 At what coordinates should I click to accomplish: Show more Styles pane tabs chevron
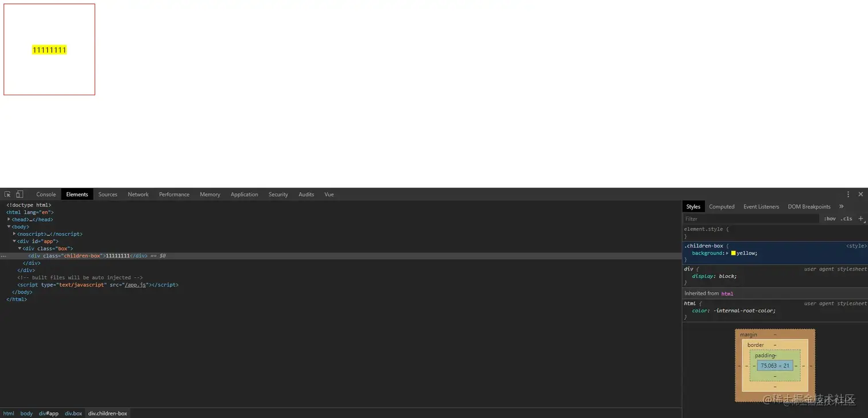coord(842,207)
